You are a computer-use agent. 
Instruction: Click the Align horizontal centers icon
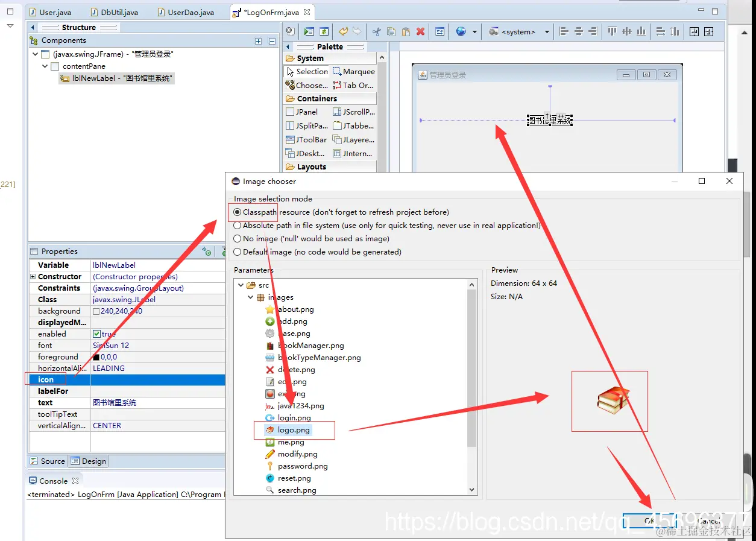[x=578, y=31]
